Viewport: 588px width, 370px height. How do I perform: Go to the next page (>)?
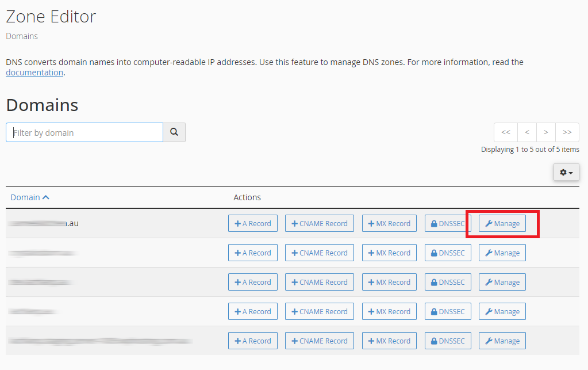tap(546, 132)
